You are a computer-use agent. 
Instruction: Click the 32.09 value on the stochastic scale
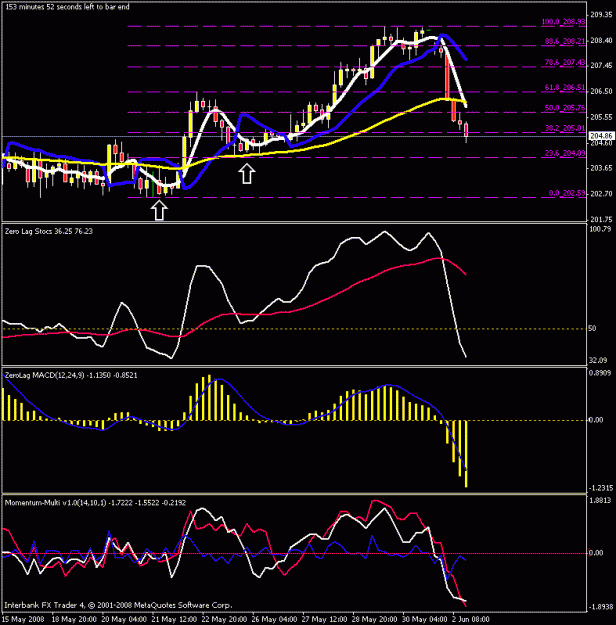tap(598, 360)
